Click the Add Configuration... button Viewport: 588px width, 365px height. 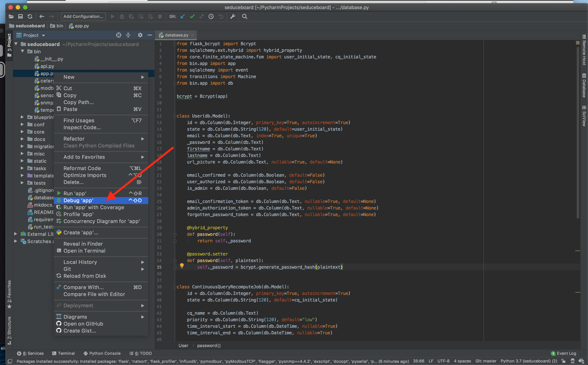pyautogui.click(x=83, y=16)
